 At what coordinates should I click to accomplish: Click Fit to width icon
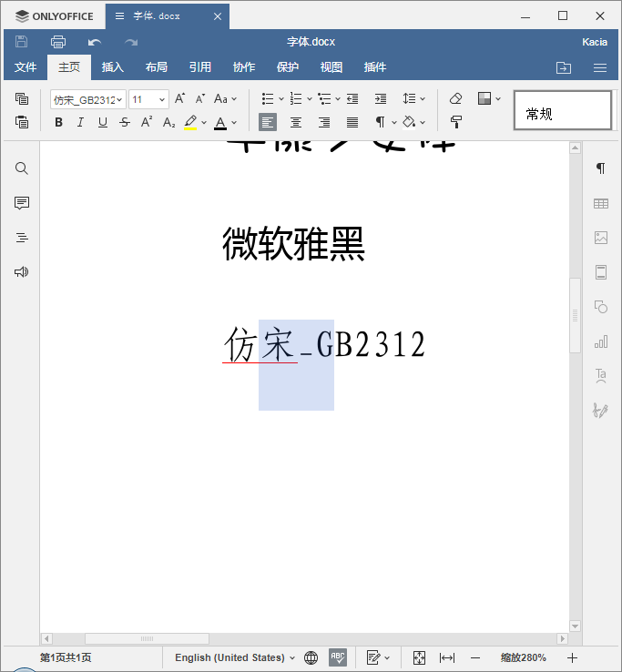447,657
